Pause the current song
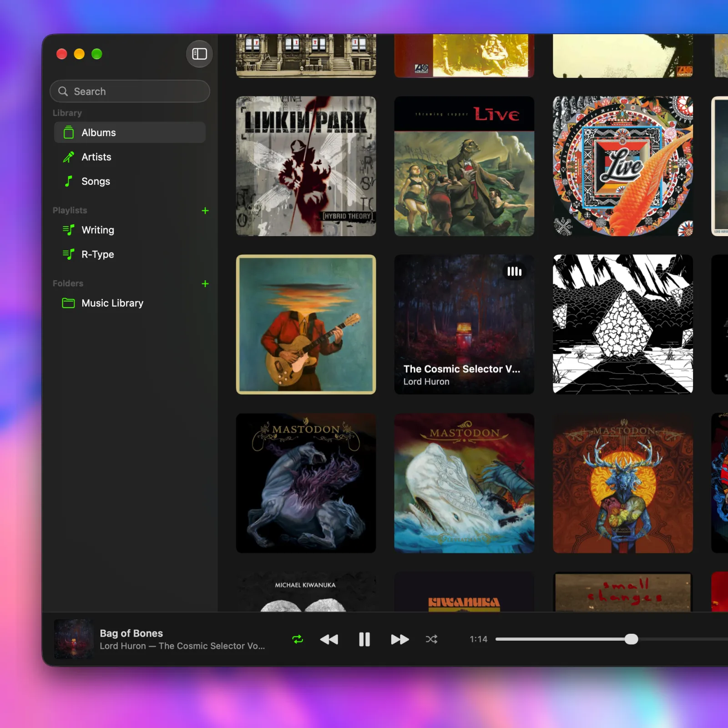The height and width of the screenshot is (728, 728). [x=364, y=639]
